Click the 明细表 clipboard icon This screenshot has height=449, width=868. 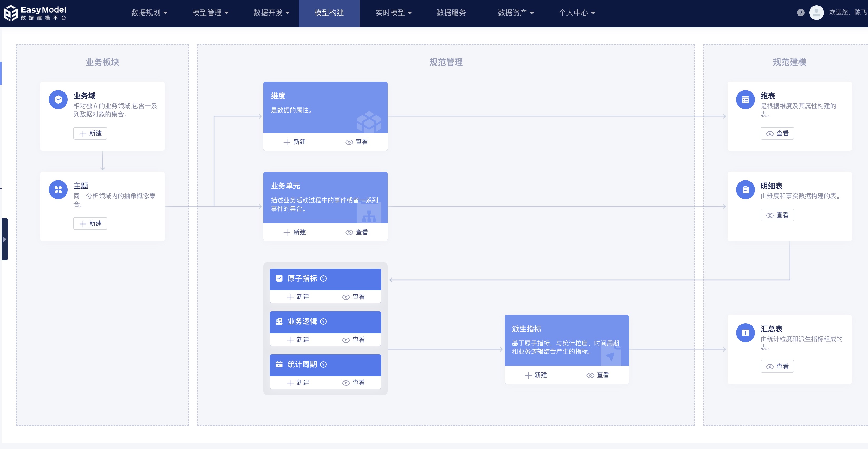745,190
